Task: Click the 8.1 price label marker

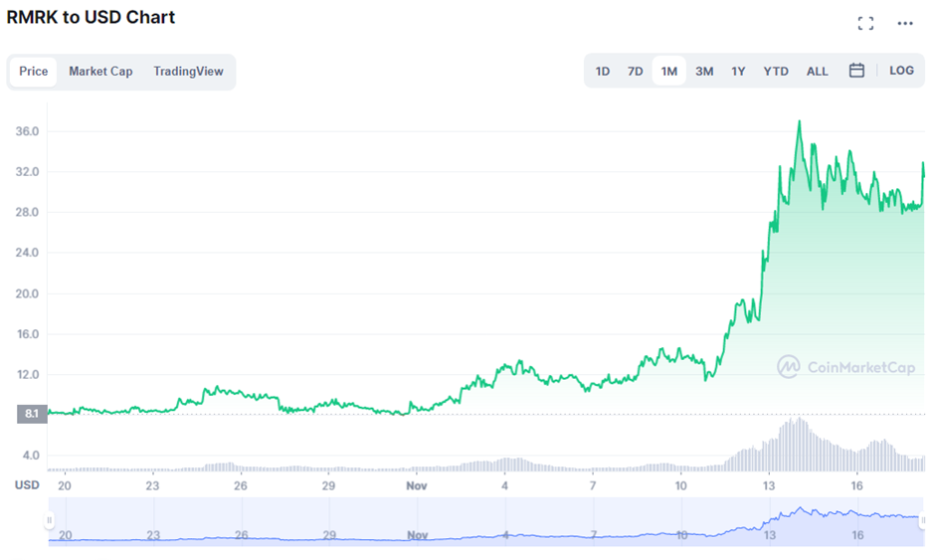Action: click(x=32, y=414)
